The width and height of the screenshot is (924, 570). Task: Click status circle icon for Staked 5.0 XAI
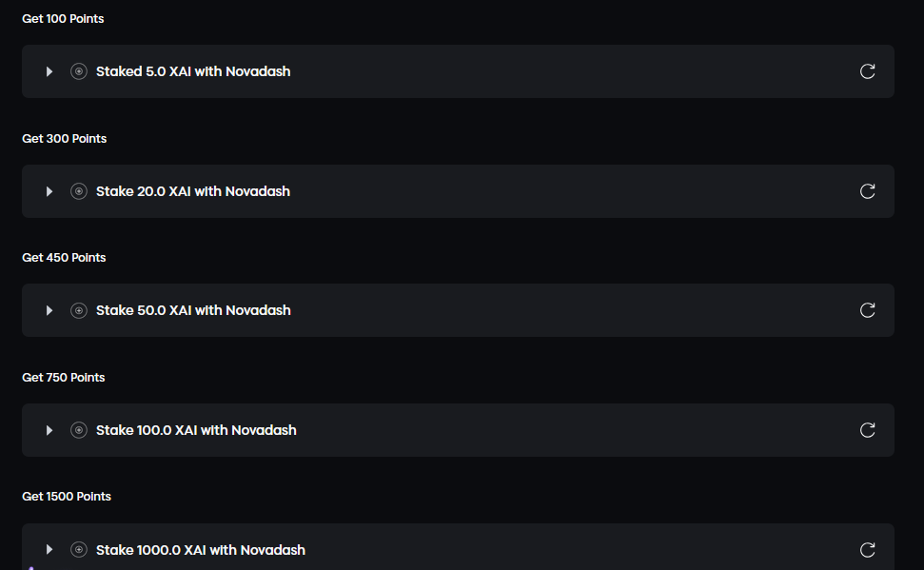[x=79, y=71]
